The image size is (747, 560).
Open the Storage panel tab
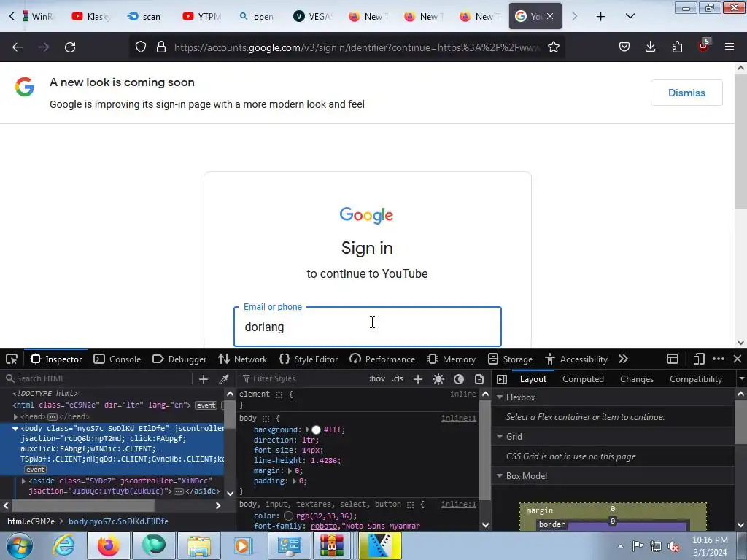510,359
